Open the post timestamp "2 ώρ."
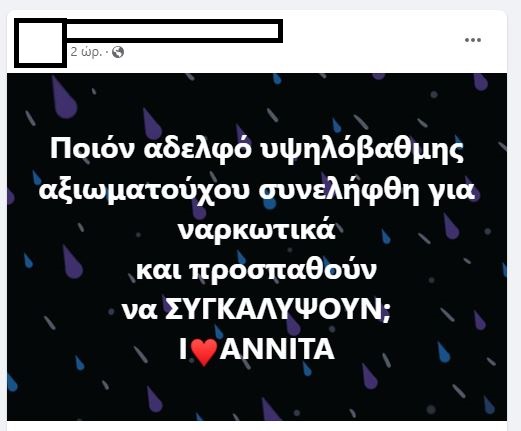This screenshot has height=431, width=521. (x=86, y=52)
